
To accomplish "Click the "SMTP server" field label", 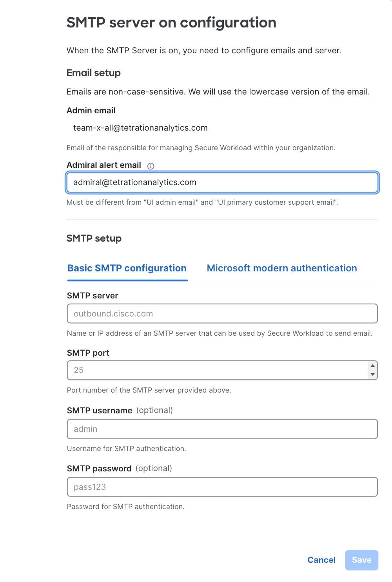I will pyautogui.click(x=93, y=296).
